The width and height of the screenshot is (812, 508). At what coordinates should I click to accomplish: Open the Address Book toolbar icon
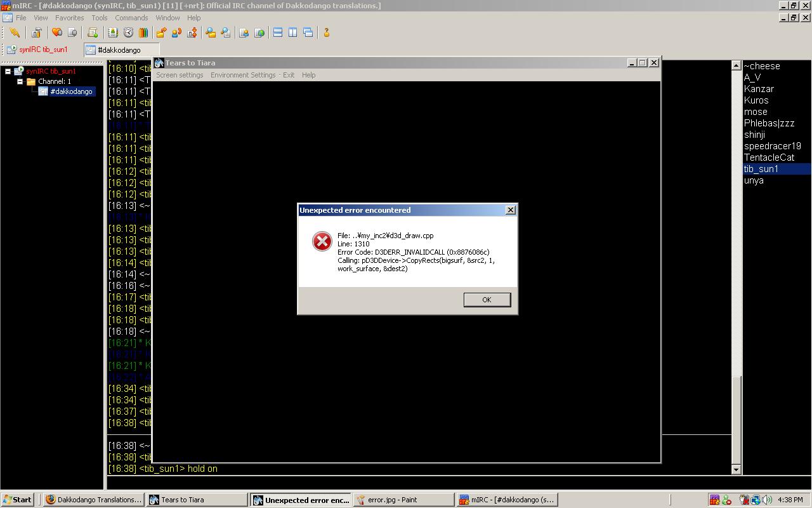113,32
